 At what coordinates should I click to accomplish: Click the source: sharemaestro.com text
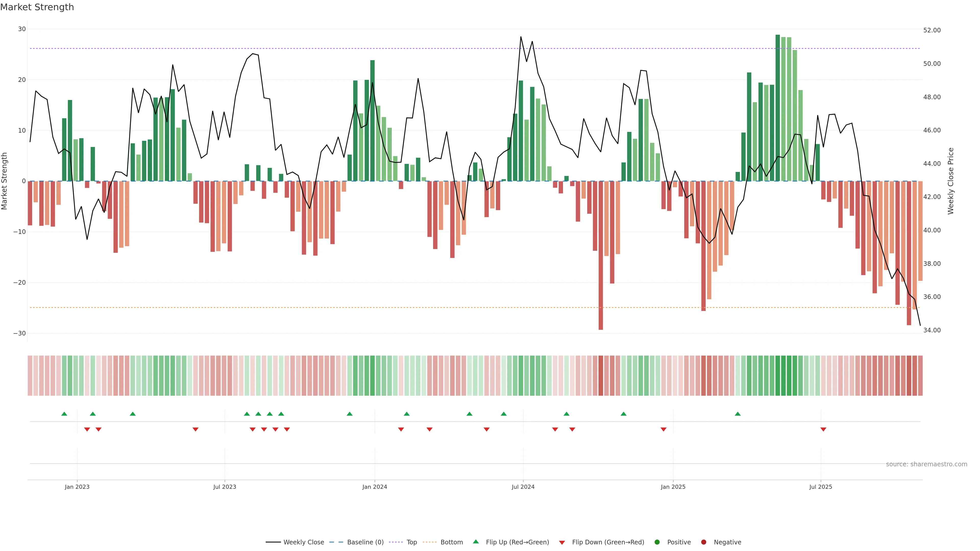tap(926, 464)
